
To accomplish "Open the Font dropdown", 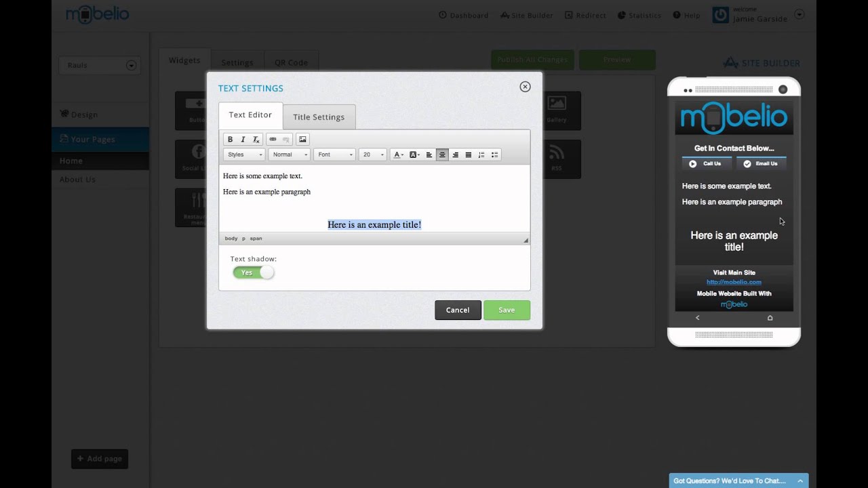I will (334, 155).
